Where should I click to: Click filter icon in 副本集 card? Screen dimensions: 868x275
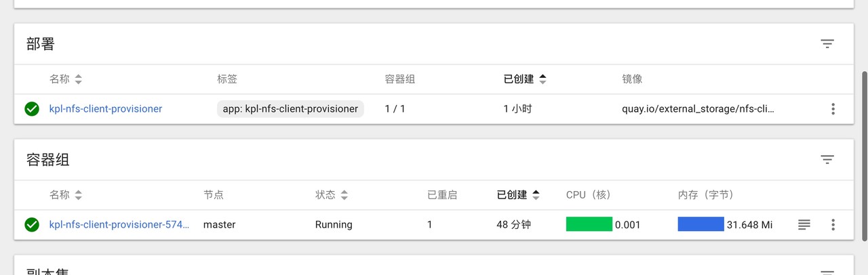pyautogui.click(x=827, y=272)
